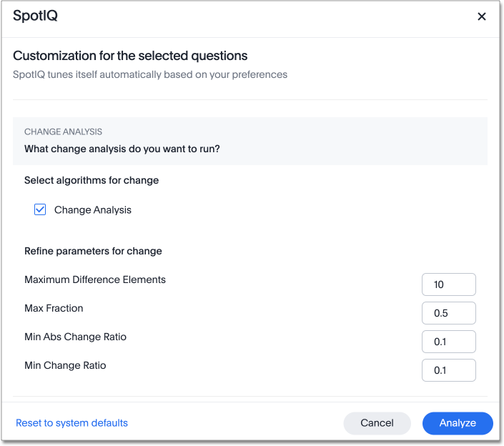Close the SpotIQ dialog with the X icon

coord(482,16)
